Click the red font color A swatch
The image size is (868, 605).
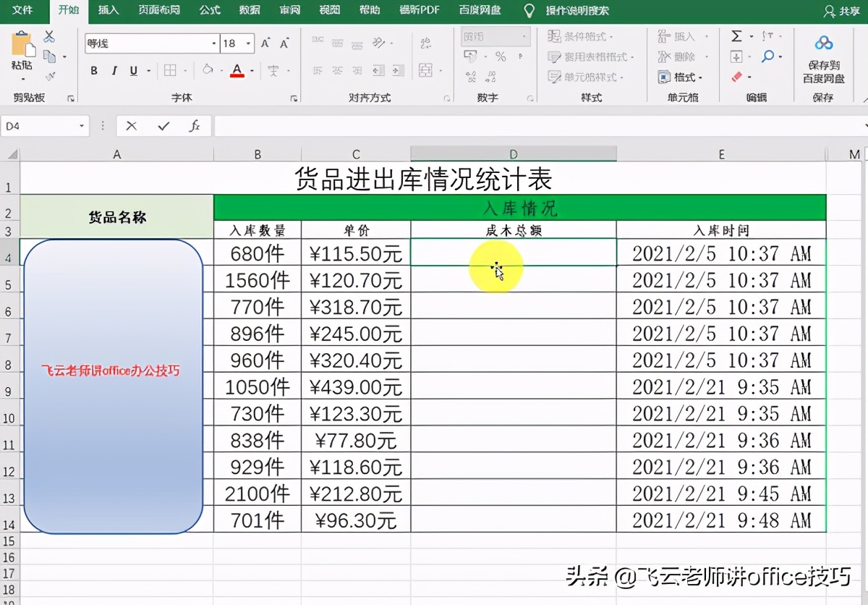click(237, 71)
